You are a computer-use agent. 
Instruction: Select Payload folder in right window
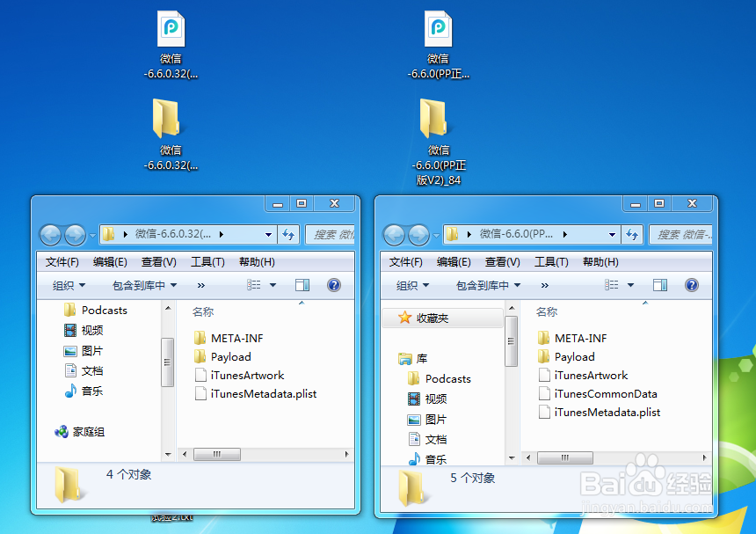click(566, 356)
